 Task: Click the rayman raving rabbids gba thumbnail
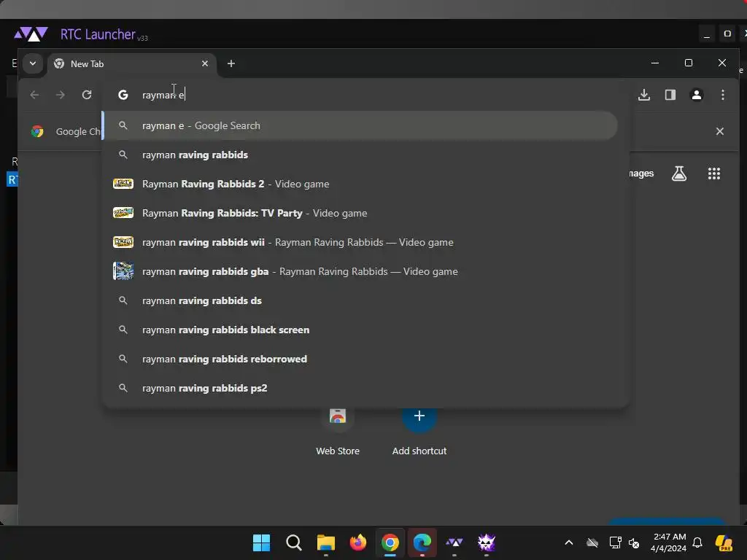coord(123,271)
